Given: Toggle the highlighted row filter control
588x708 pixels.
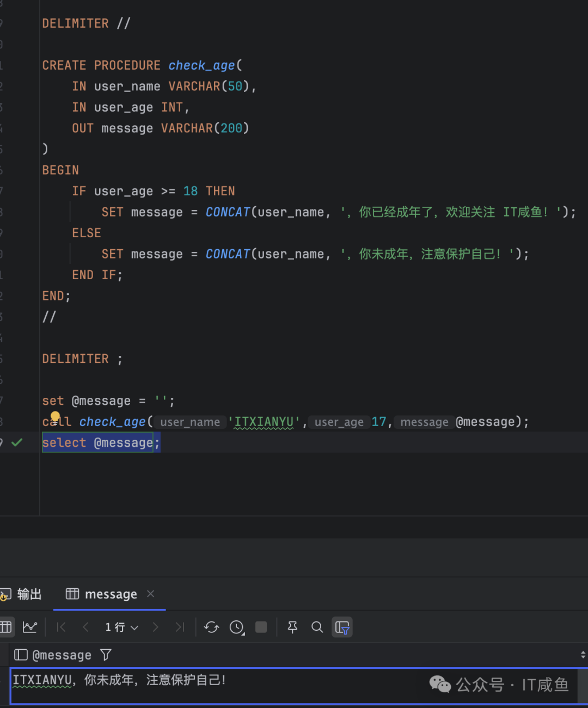Looking at the screenshot, I should pyautogui.click(x=342, y=627).
